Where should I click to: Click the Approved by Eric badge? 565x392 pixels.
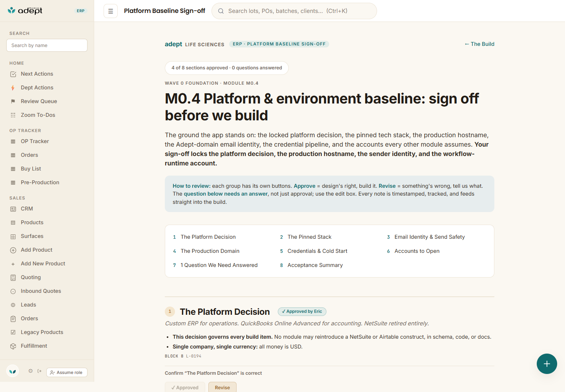(x=302, y=312)
